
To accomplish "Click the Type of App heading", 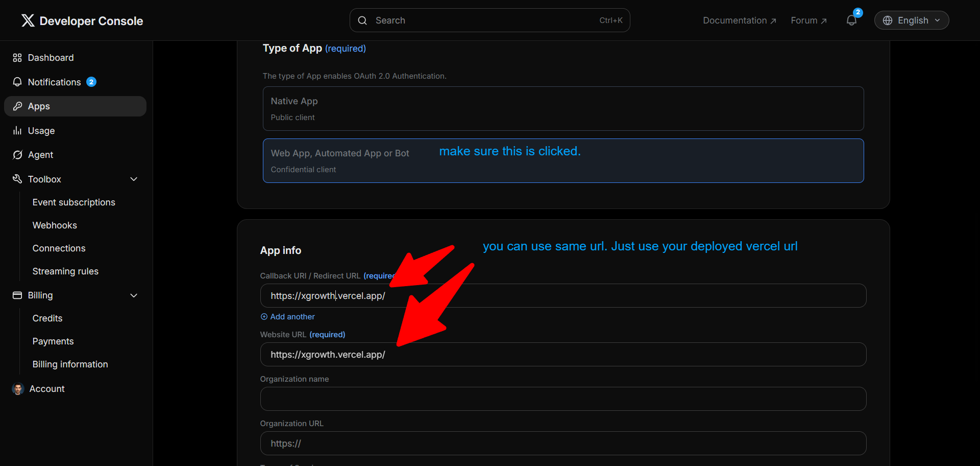I will tap(292, 48).
